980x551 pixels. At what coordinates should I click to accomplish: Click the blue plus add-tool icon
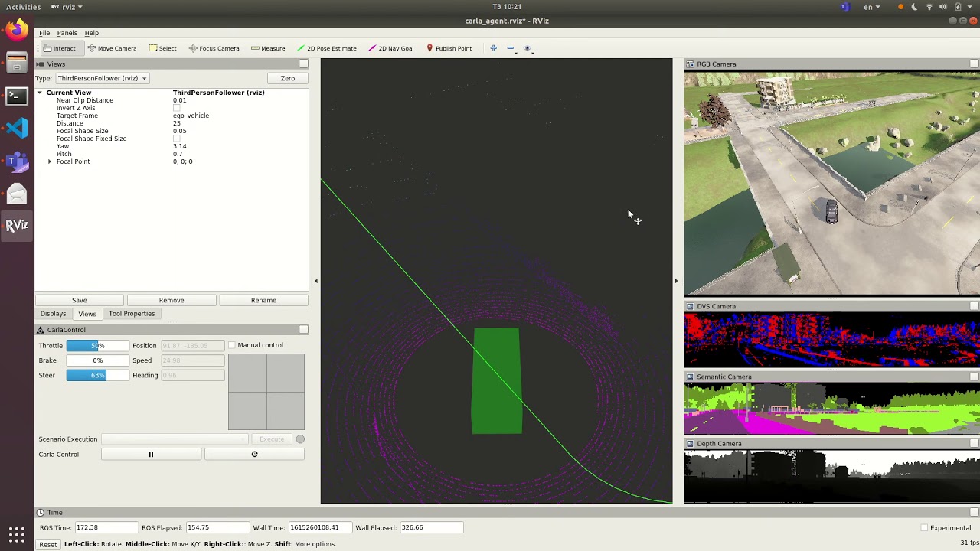coord(493,48)
